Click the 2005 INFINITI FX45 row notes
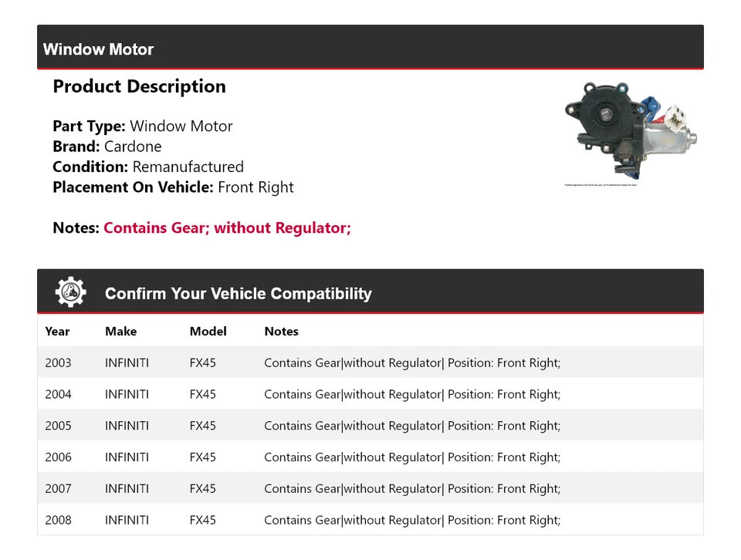Screen dimensions: 741x560 [x=411, y=426]
